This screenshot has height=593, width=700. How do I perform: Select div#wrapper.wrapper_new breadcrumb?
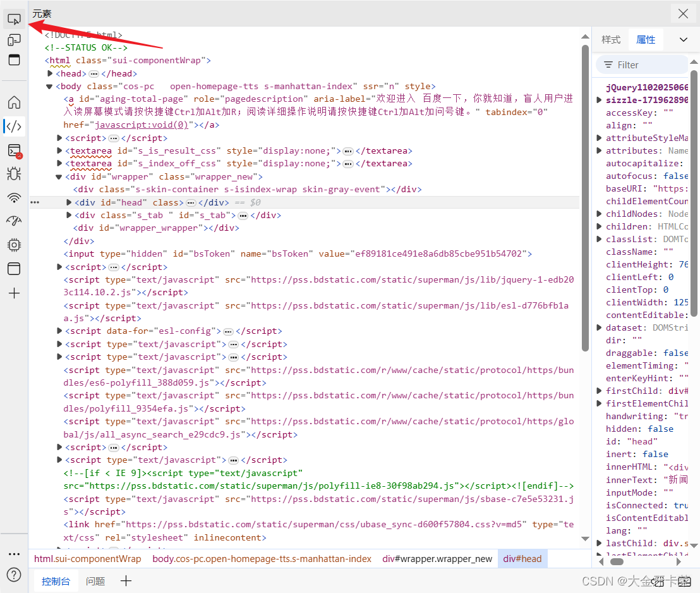(x=437, y=559)
